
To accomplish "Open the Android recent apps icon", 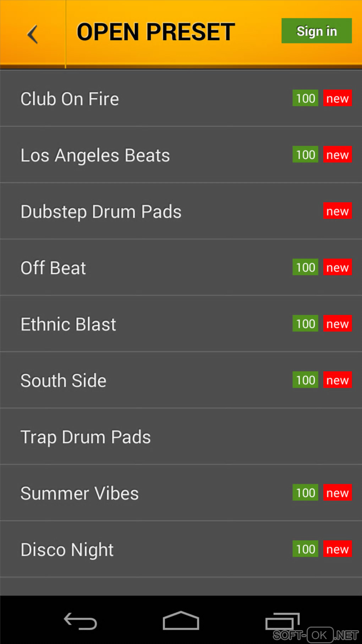I will point(283,621).
